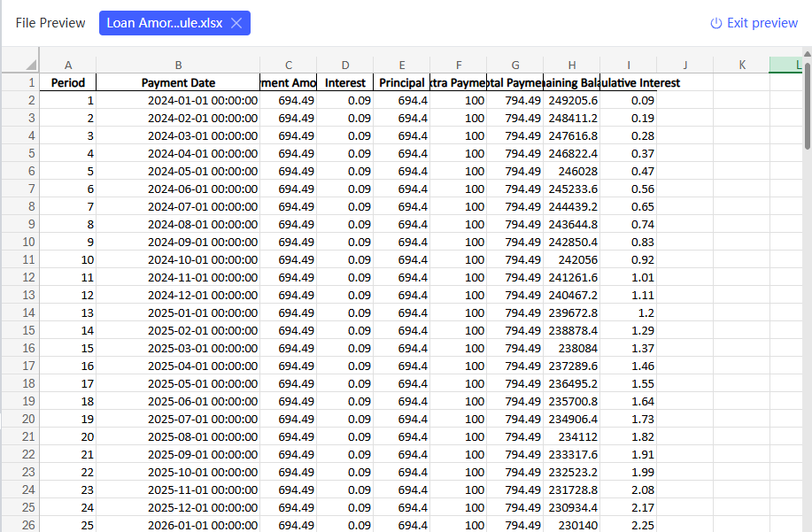Click the Interest header cell
The height and width of the screenshot is (532, 812).
click(345, 82)
